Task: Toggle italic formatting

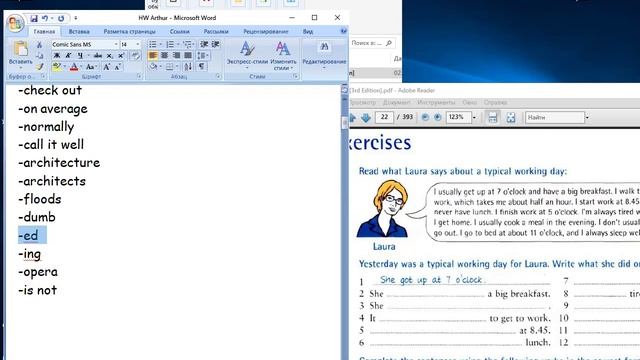Action: [x=68, y=56]
